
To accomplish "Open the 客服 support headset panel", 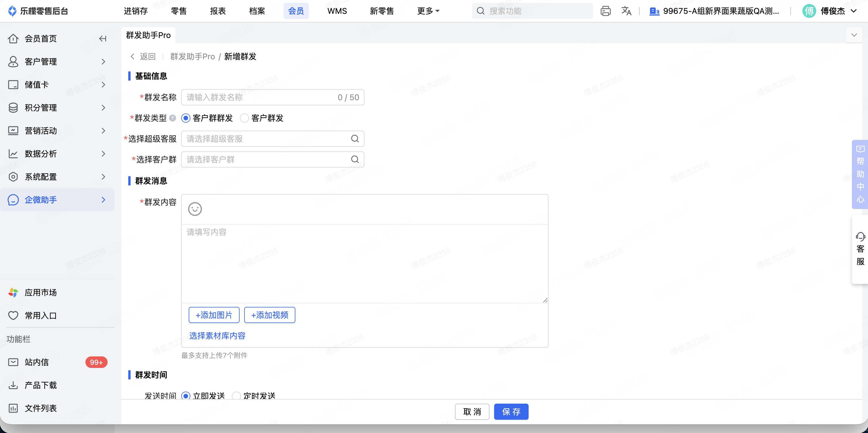I will (860, 249).
